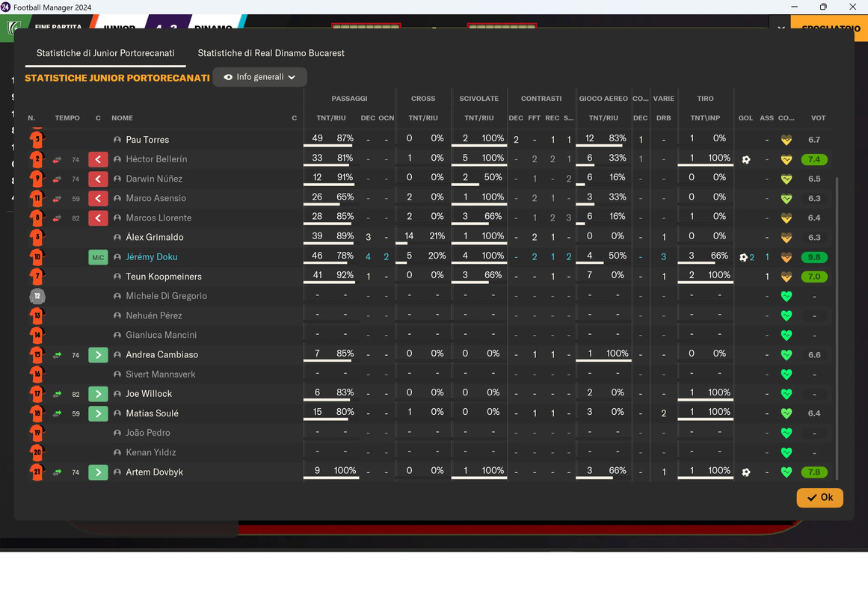This screenshot has width=868, height=598.
Task: Sort by the NOME column header
Action: click(x=122, y=118)
